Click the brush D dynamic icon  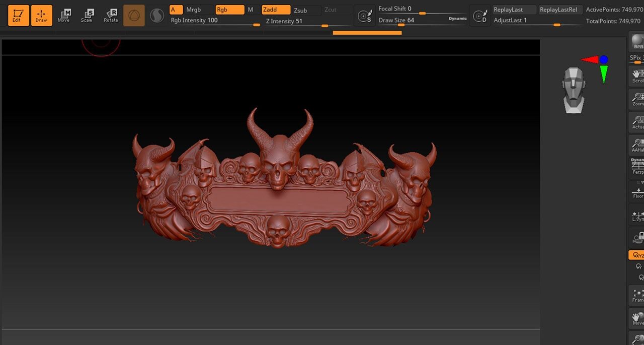point(479,16)
